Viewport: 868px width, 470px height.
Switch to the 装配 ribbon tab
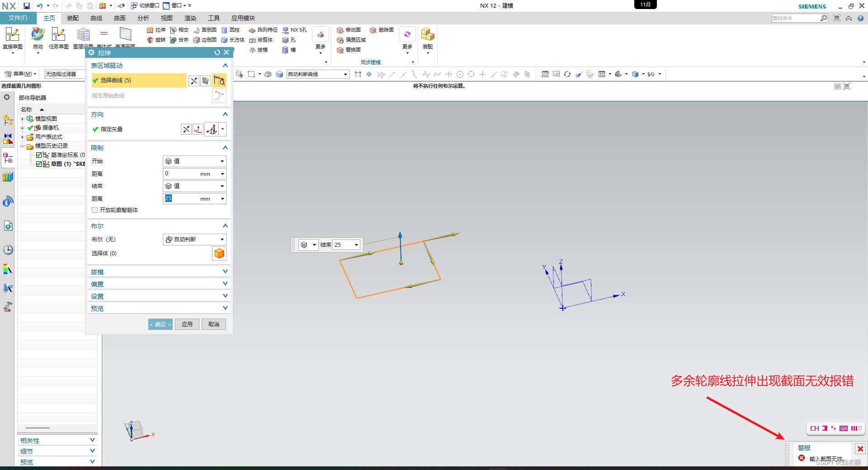(73, 18)
